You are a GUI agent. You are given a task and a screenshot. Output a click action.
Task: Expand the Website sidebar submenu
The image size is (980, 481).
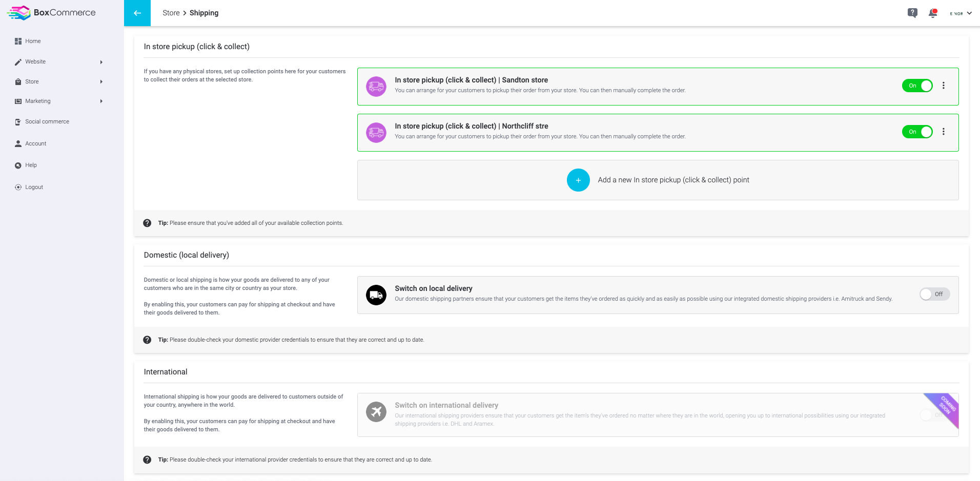[59, 61]
